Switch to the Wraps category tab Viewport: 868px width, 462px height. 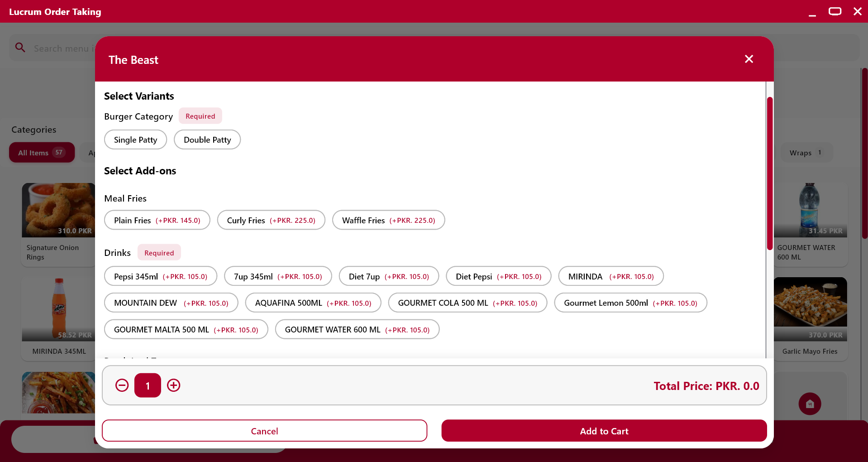pos(805,153)
